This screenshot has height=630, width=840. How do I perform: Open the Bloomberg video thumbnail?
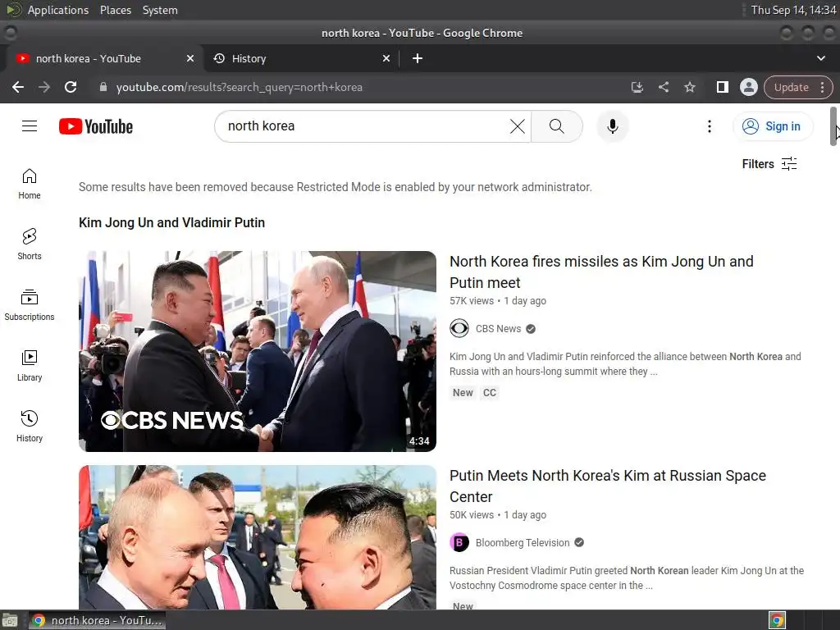pos(257,537)
